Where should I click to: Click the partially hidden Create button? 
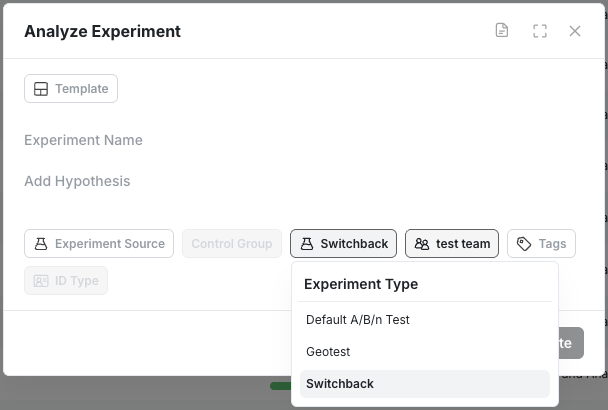tap(571, 343)
